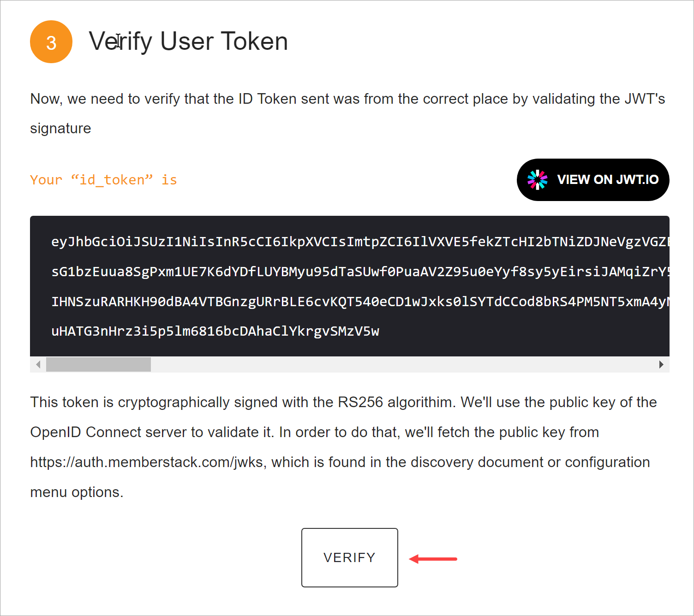Click the scrollbar's right arrow

coord(661,364)
